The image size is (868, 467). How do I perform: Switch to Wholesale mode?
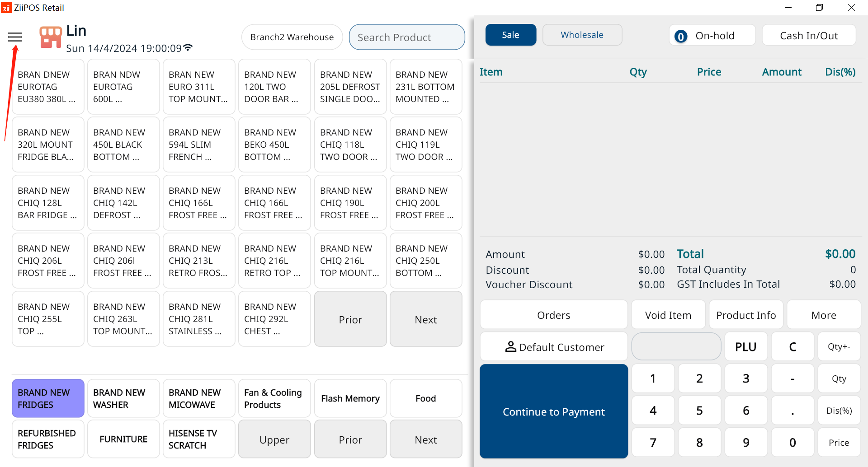click(582, 35)
